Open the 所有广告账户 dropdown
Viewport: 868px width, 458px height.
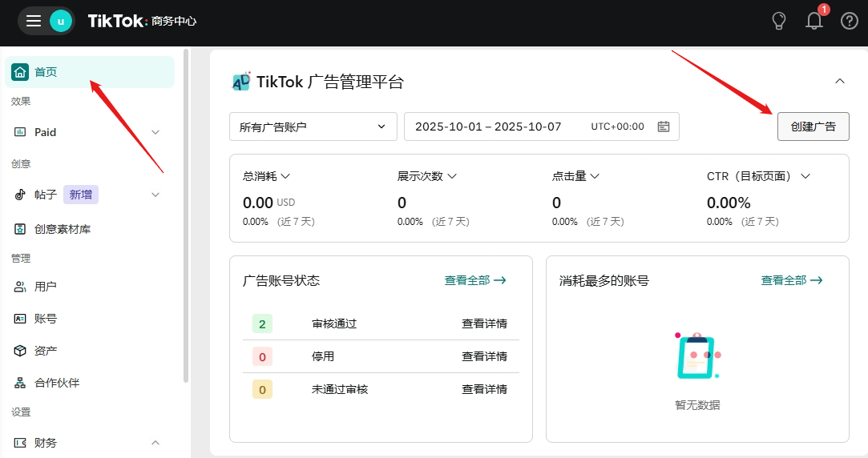point(313,127)
